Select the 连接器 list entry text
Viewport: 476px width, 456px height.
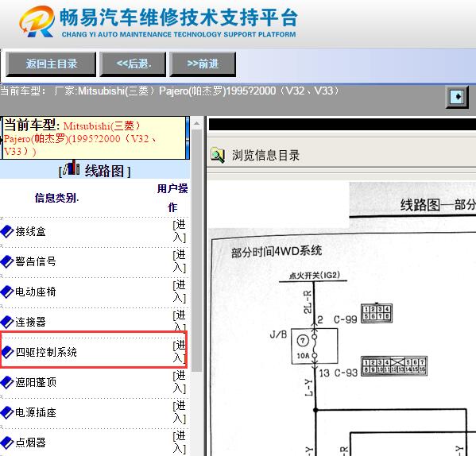click(x=31, y=322)
